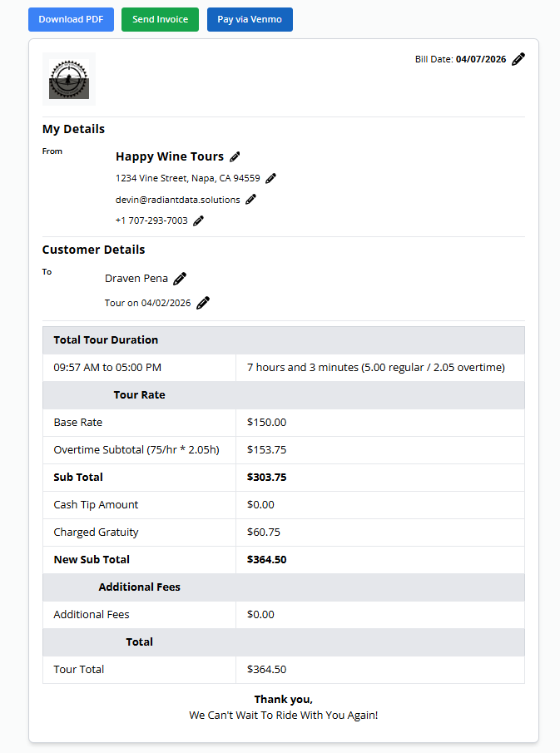This screenshot has height=753, width=560.
Task: Click the Tour Rate section header
Action: tap(284, 395)
